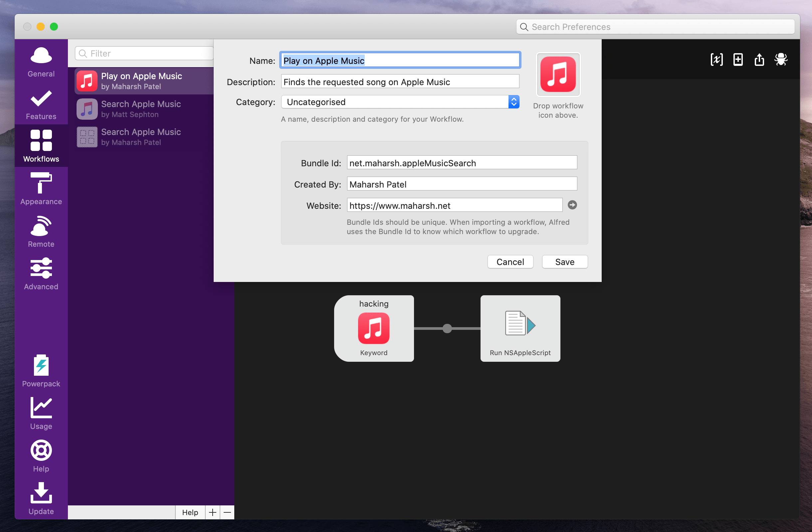Click the Search Preferences field

tap(655, 27)
